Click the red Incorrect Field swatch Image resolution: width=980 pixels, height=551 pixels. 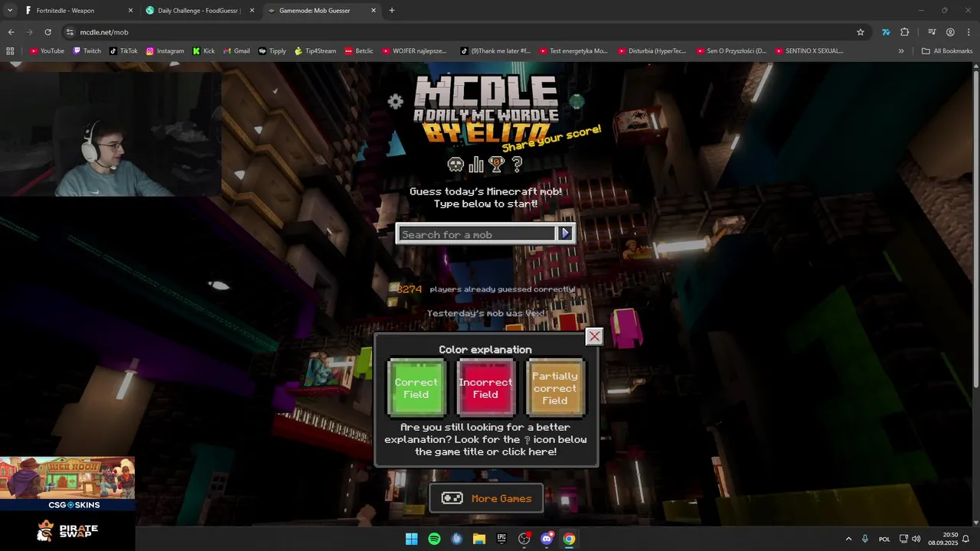(x=485, y=388)
